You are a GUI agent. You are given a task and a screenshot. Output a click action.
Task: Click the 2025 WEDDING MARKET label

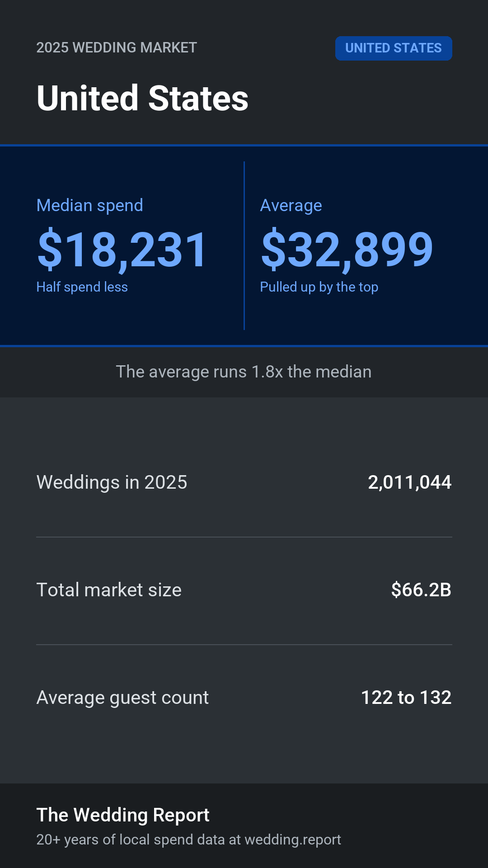(x=117, y=47)
